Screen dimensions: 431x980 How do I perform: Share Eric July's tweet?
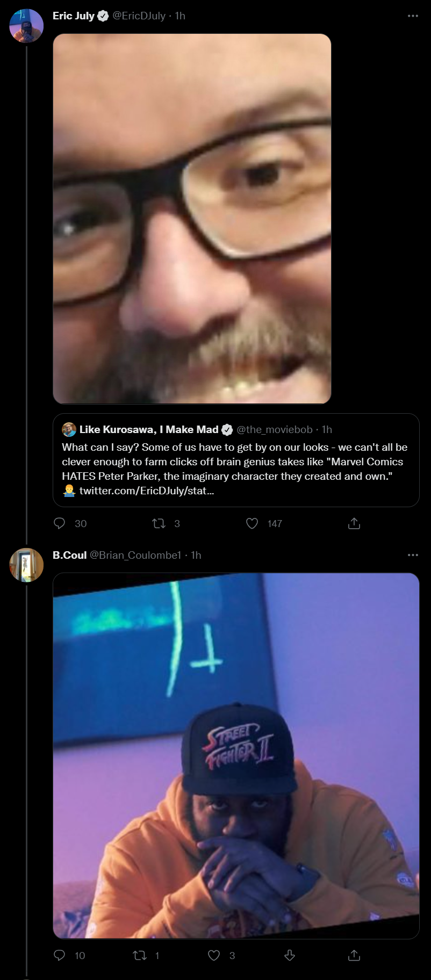[x=354, y=523]
